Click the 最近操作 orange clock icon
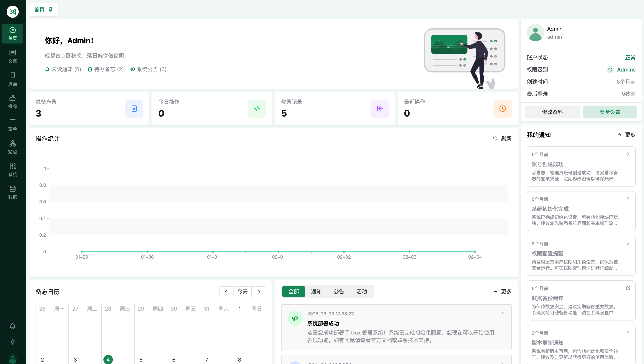644x364 pixels. (x=502, y=109)
